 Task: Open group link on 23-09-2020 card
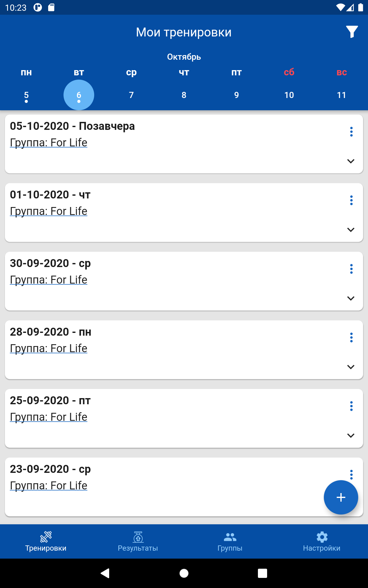point(48,486)
